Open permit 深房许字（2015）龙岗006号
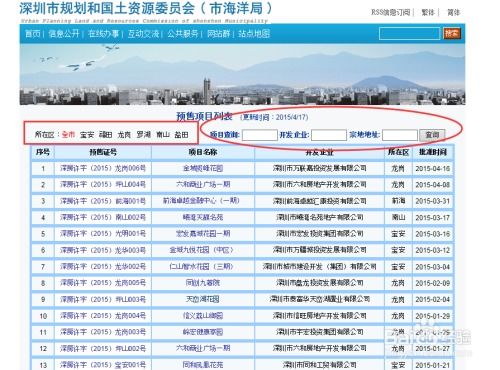 [x=103, y=168]
